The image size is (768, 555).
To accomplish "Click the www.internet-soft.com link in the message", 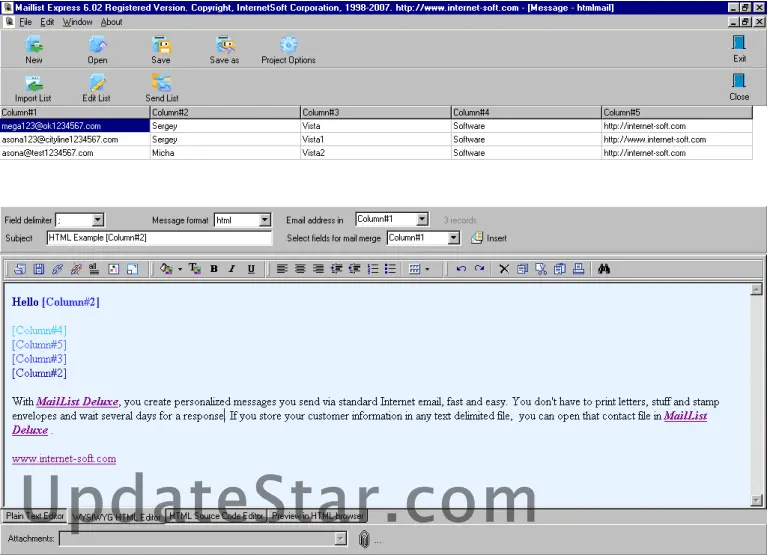I will pos(64,459).
